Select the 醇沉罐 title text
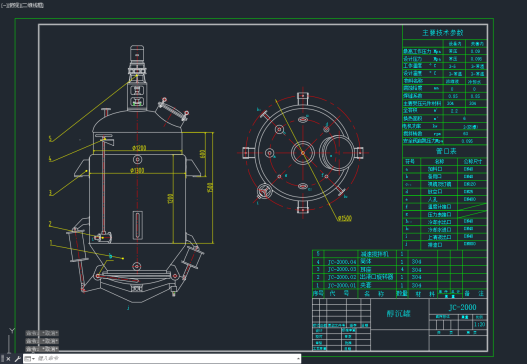The width and height of the screenshot is (527, 364). point(398,314)
